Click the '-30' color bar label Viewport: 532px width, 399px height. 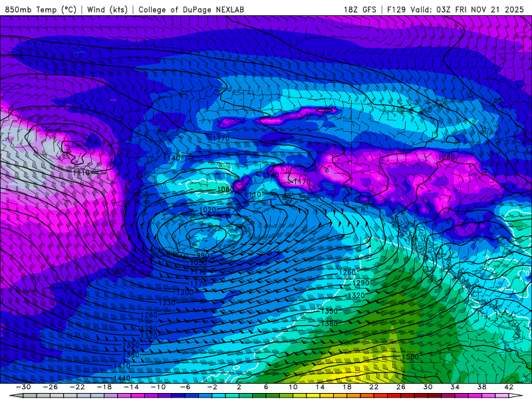tap(23, 387)
